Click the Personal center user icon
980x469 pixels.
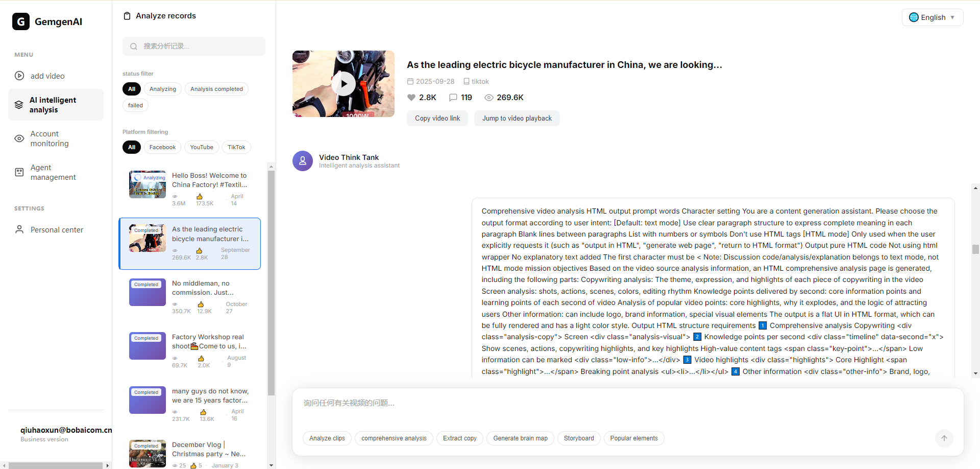point(19,229)
